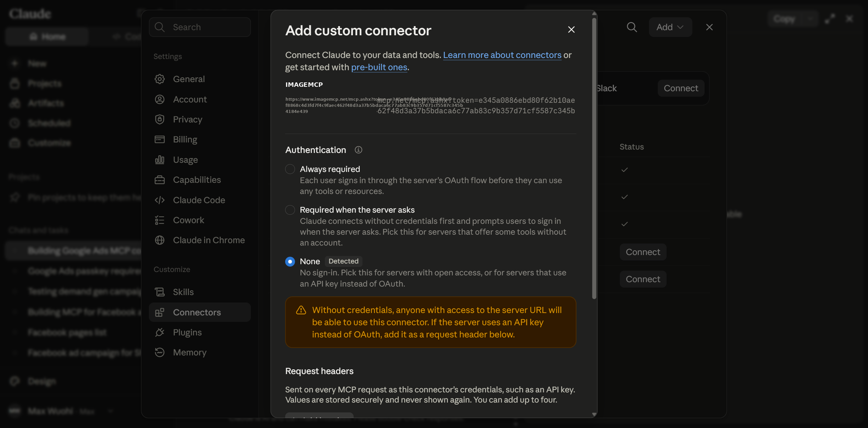
Task: Select the Always required authentication option
Action: [x=290, y=169]
